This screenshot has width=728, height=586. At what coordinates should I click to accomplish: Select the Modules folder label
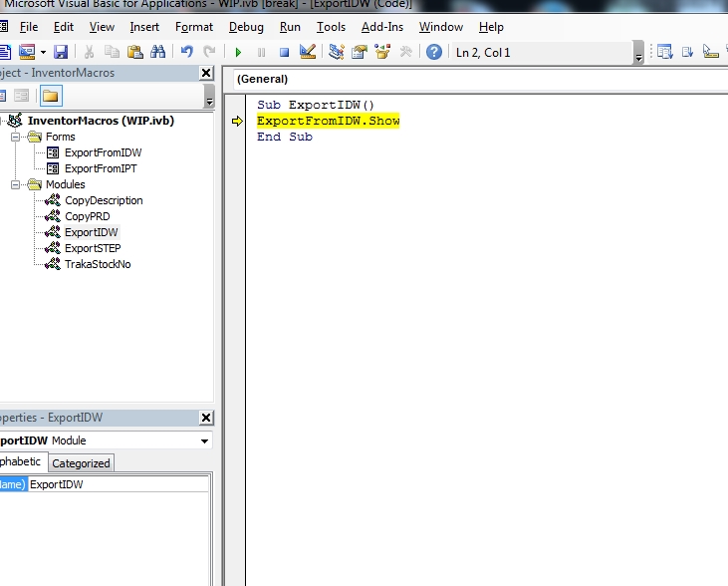click(x=66, y=184)
